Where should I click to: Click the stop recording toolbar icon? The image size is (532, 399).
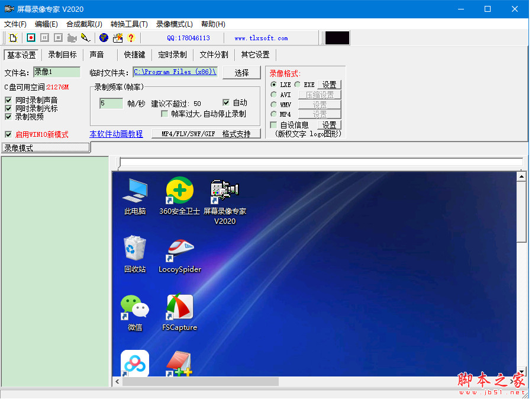(x=58, y=38)
